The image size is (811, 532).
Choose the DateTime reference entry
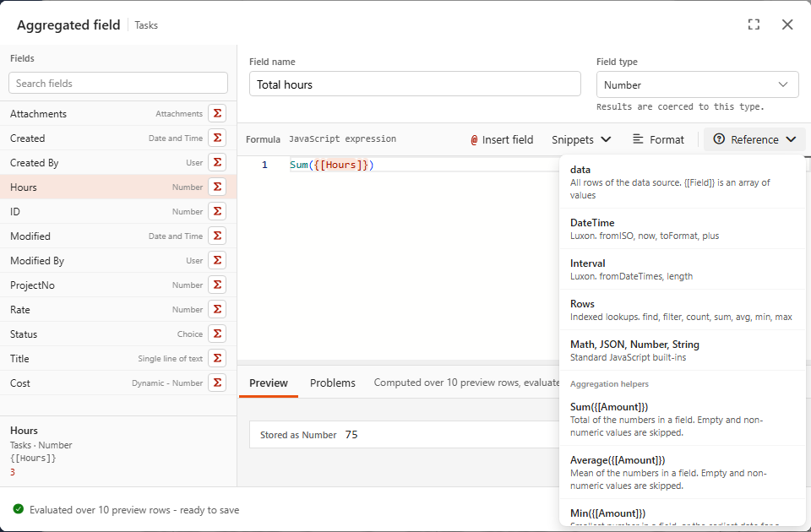coord(683,229)
